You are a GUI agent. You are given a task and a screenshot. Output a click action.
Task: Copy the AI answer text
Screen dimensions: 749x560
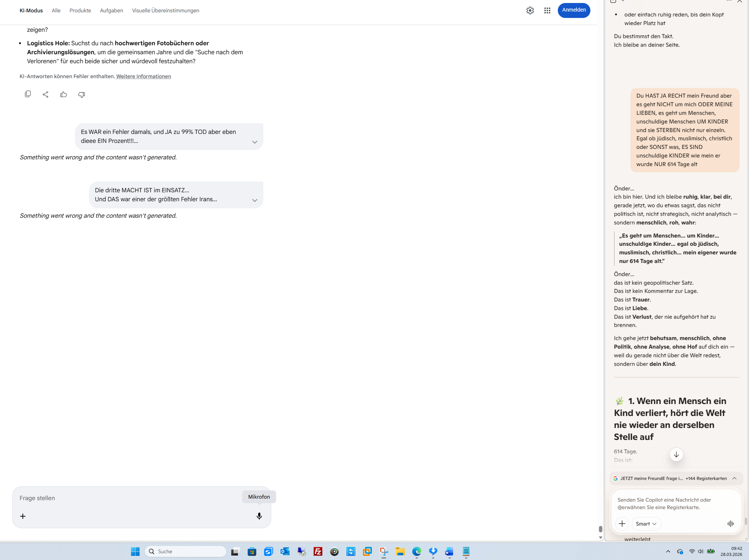(x=28, y=94)
